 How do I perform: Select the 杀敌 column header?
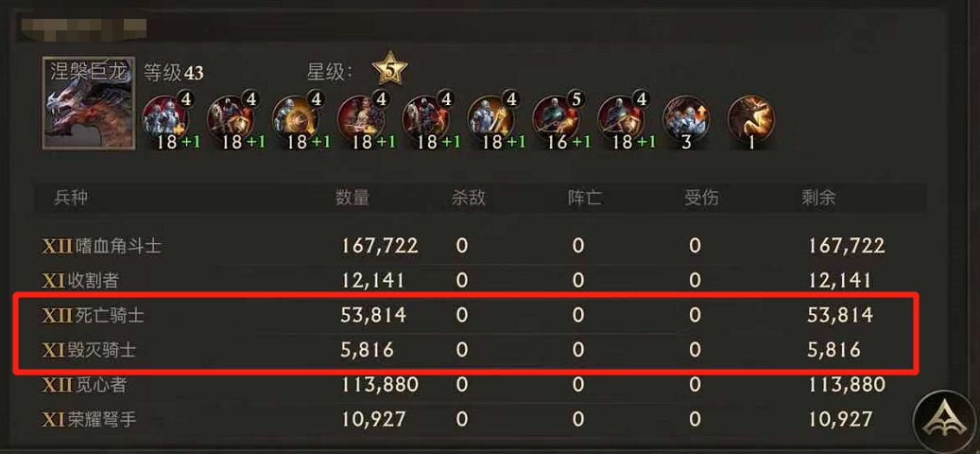pyautogui.click(x=468, y=199)
